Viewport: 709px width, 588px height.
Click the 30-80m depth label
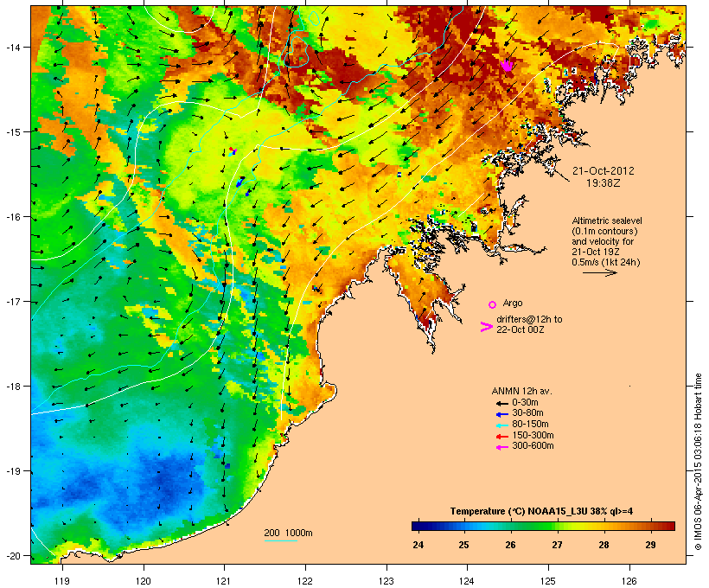(527, 413)
